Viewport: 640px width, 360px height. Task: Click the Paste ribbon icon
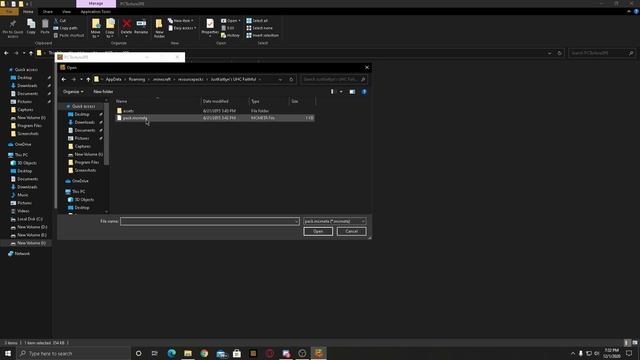pyautogui.click(x=45, y=27)
